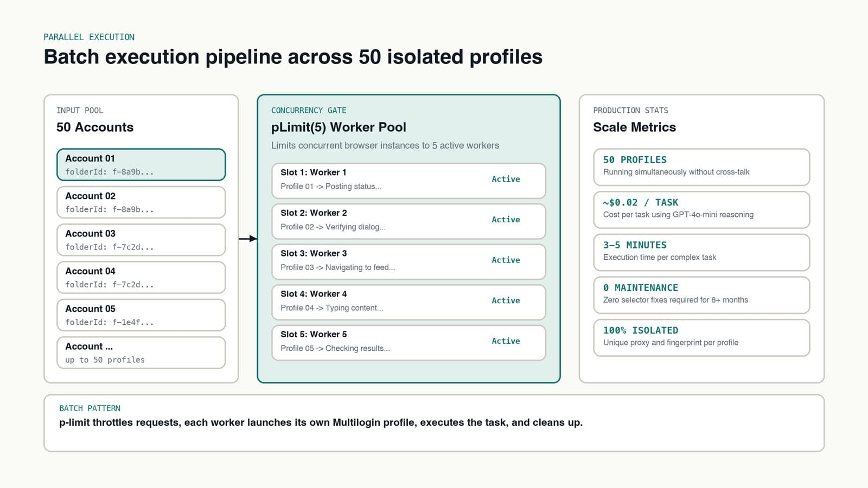Select the 50 PROFILES metric card
868x488 pixels.
[701, 167]
